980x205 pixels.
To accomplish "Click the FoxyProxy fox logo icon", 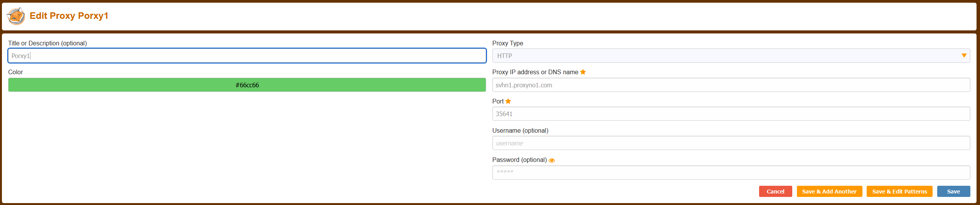I will coord(16,16).
